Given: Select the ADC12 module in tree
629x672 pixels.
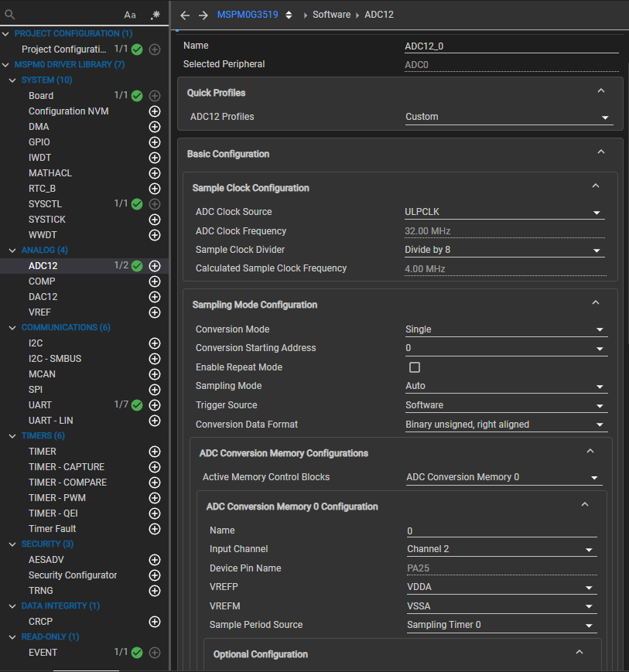Looking at the screenshot, I should [43, 266].
